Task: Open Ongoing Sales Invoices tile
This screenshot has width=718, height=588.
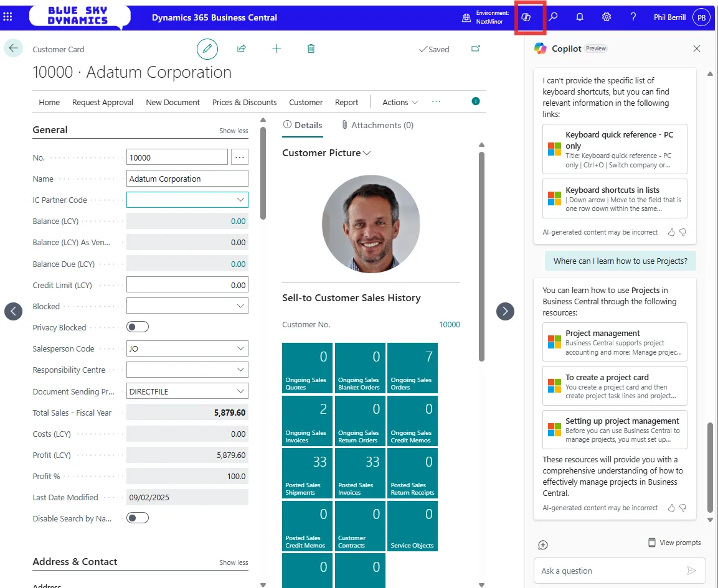Action: pyautogui.click(x=307, y=421)
